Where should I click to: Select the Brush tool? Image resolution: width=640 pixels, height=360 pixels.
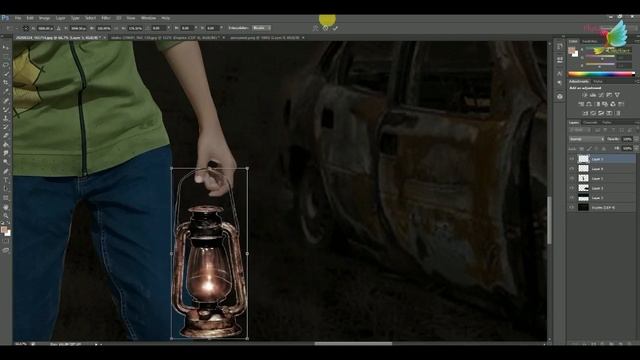tap(6, 109)
